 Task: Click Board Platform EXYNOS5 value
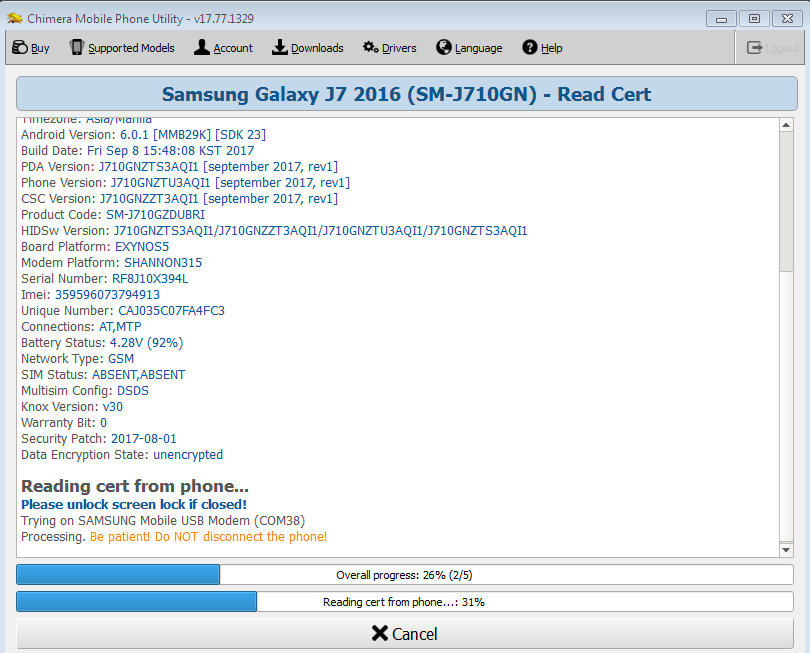(142, 247)
